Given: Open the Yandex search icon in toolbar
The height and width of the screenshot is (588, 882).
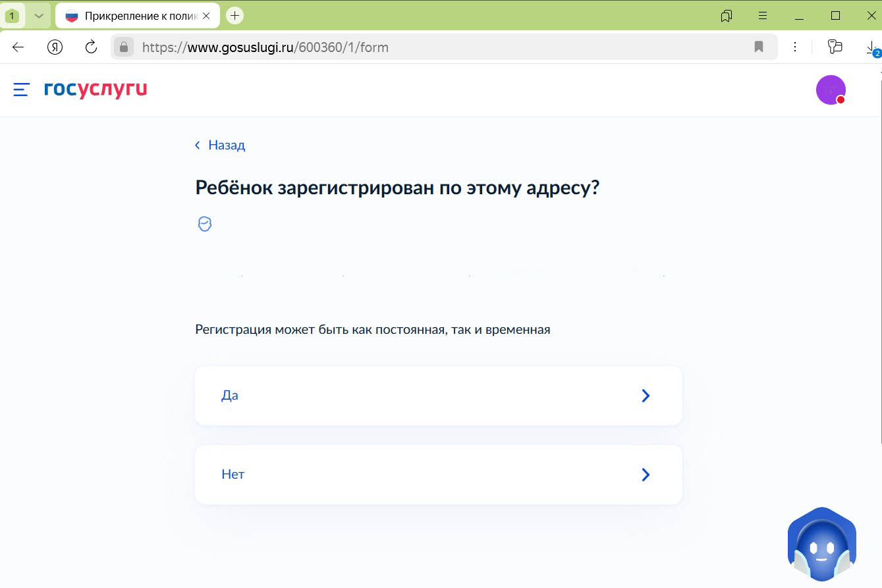Looking at the screenshot, I should click(x=55, y=47).
